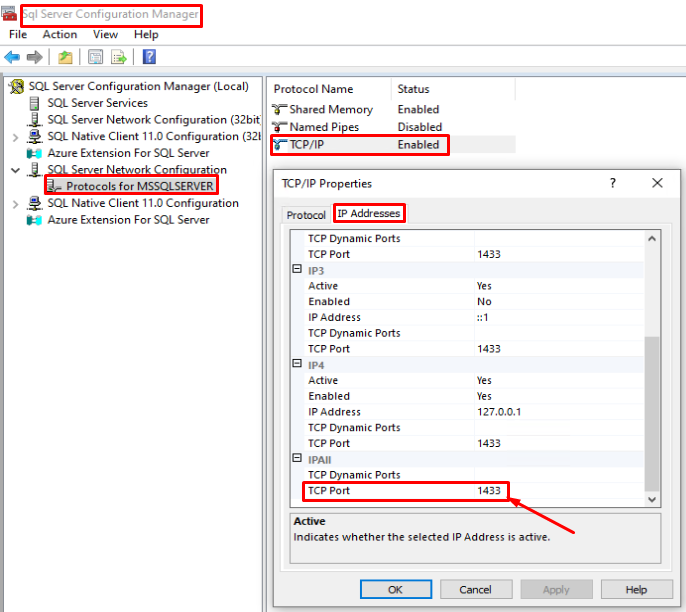686x612 pixels.
Task: Click the IP4 Enabled value Yes
Action: 484,396
